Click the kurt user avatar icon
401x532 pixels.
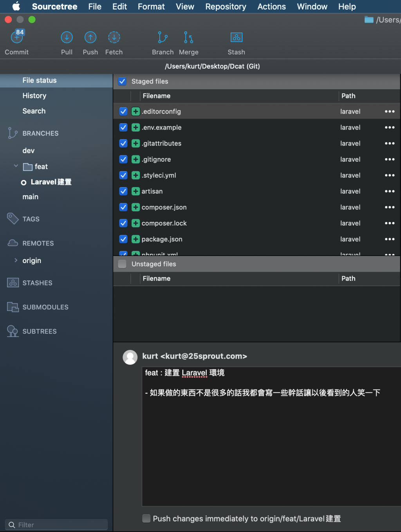pos(130,357)
